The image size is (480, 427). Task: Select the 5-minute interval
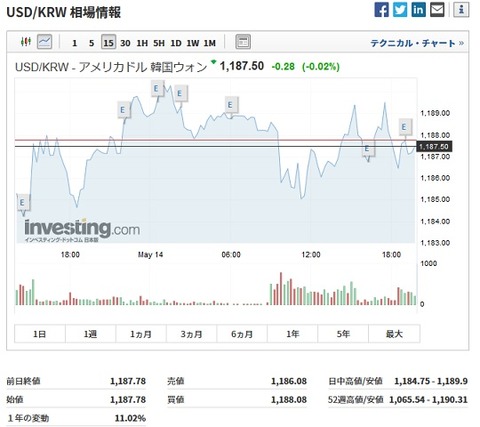[x=91, y=43]
